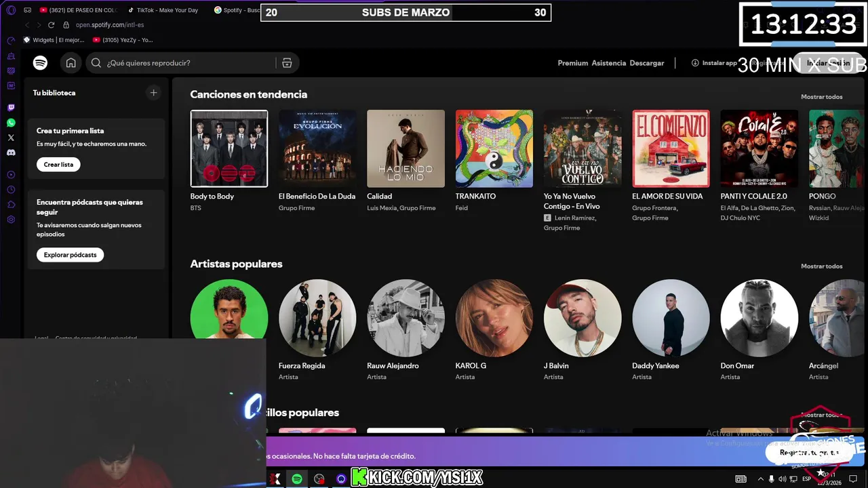Click the Explorar pódcasts button
The height and width of the screenshot is (488, 868).
pos(70,255)
